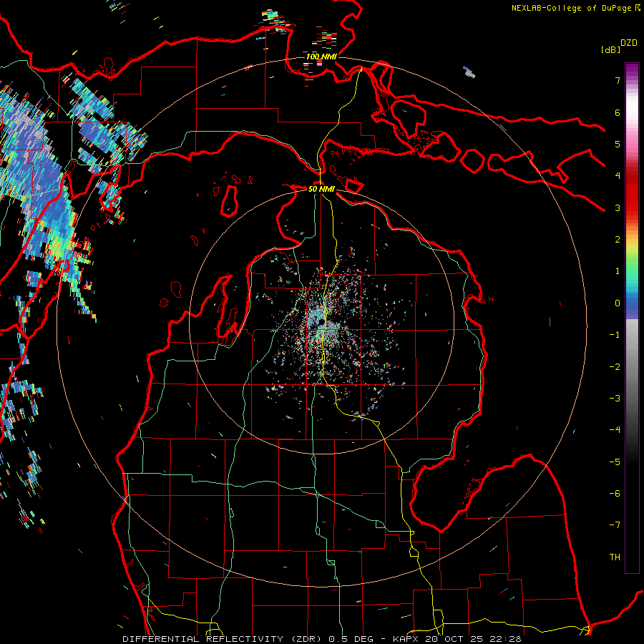Click the -1 value on the scale
The image size is (644, 644).
(615, 335)
